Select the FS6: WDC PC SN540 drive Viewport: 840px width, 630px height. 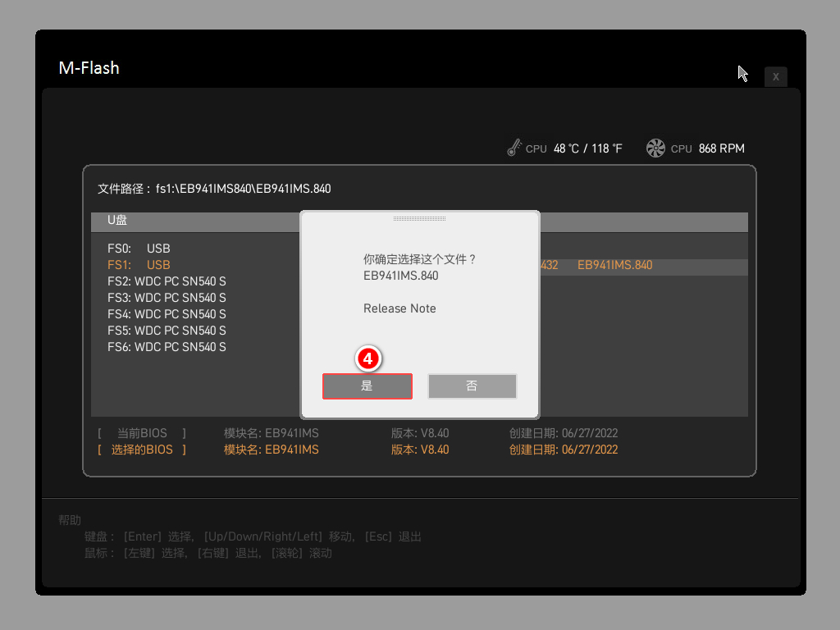point(167,346)
